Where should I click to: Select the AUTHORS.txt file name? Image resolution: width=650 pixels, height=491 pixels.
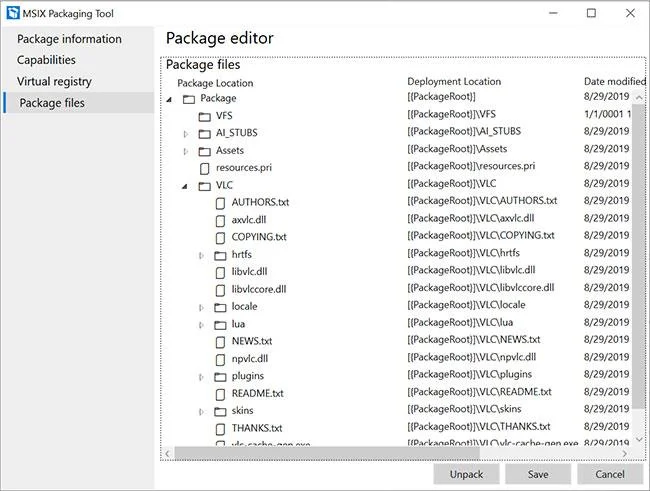(260, 202)
